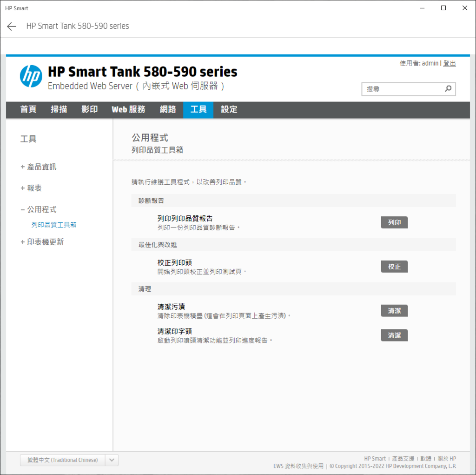
Task: Click the 公用程式 page heading
Action: [150, 138]
